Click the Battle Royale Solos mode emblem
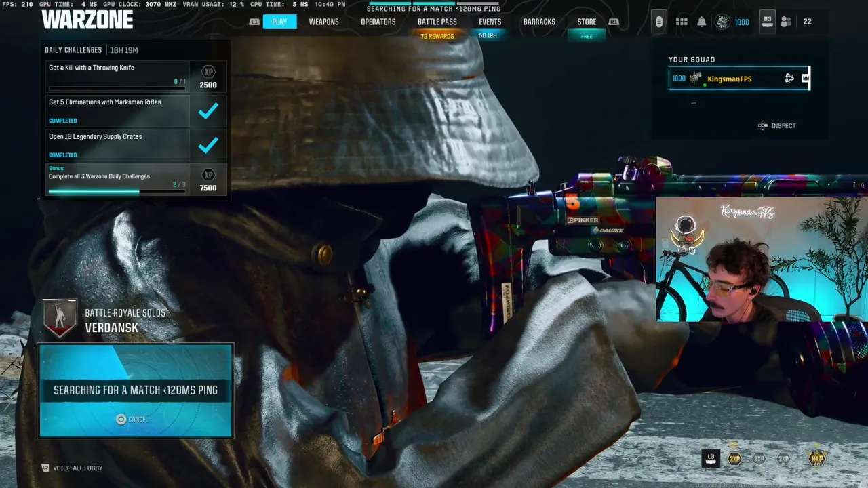Screen dimensions: 868x488 coord(60,319)
